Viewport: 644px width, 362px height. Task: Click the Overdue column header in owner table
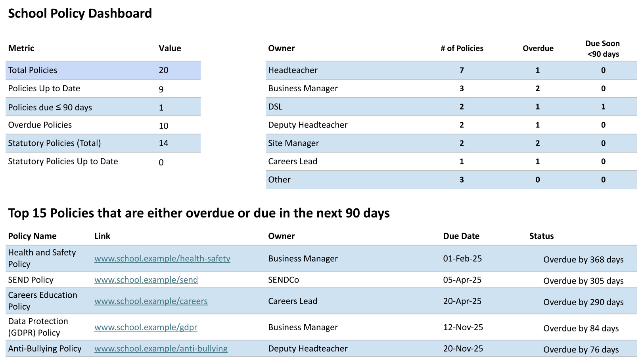(538, 48)
